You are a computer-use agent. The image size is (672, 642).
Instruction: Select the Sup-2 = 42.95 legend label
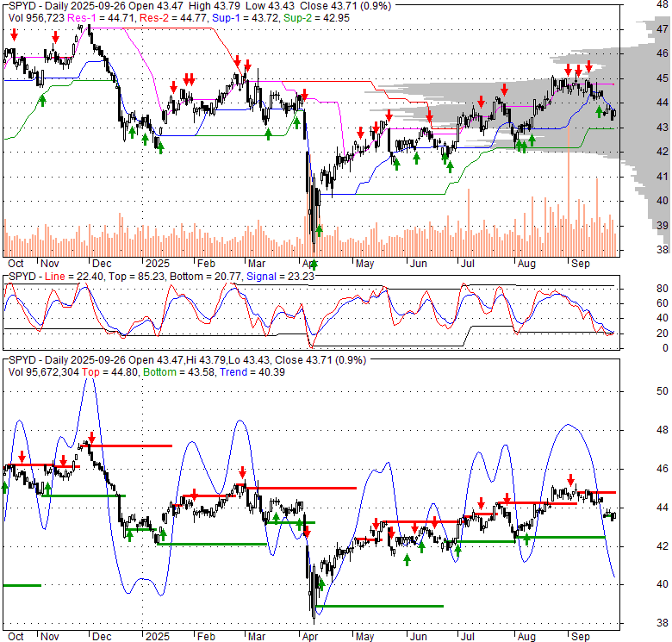pos(316,18)
